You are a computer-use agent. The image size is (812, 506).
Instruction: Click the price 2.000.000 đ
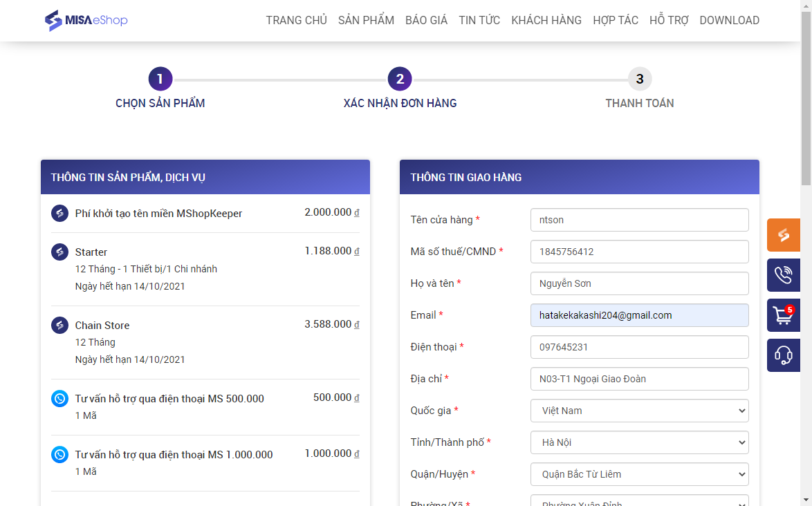[332, 212]
